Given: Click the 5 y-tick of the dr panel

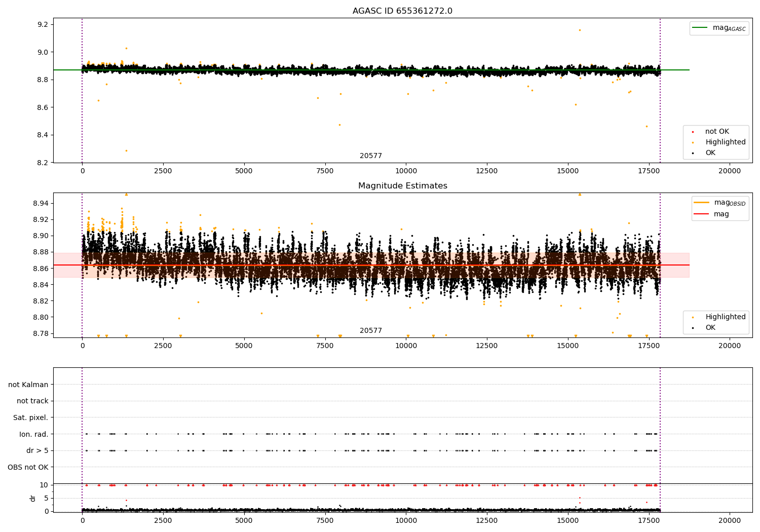Looking at the screenshot, I should [x=47, y=498].
